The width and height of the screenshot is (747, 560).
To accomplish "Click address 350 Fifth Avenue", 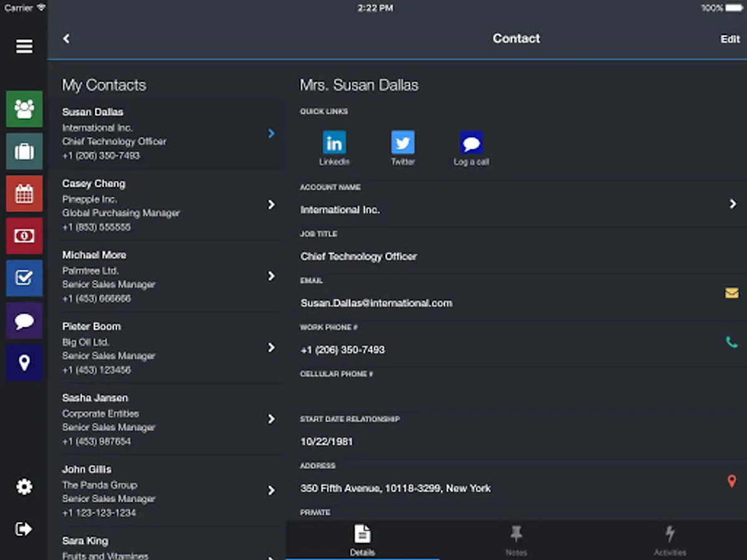I will point(395,488).
